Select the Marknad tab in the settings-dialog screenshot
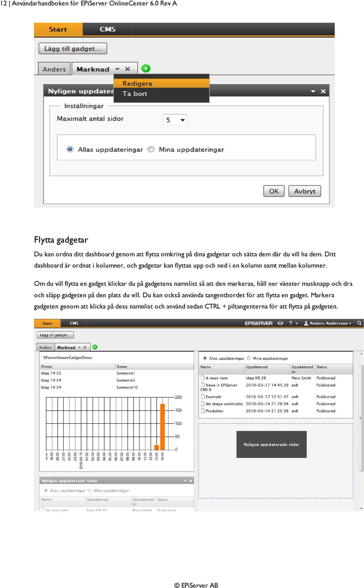Image resolution: width=364 pixels, height=588 pixels. 93,69
